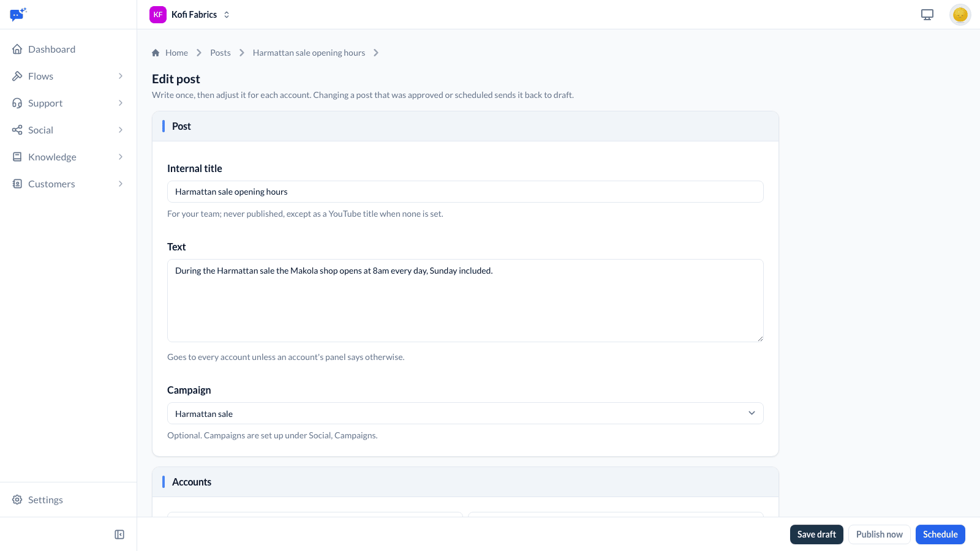The width and height of the screenshot is (980, 551).
Task: Click the Accounts section header
Action: tap(466, 482)
